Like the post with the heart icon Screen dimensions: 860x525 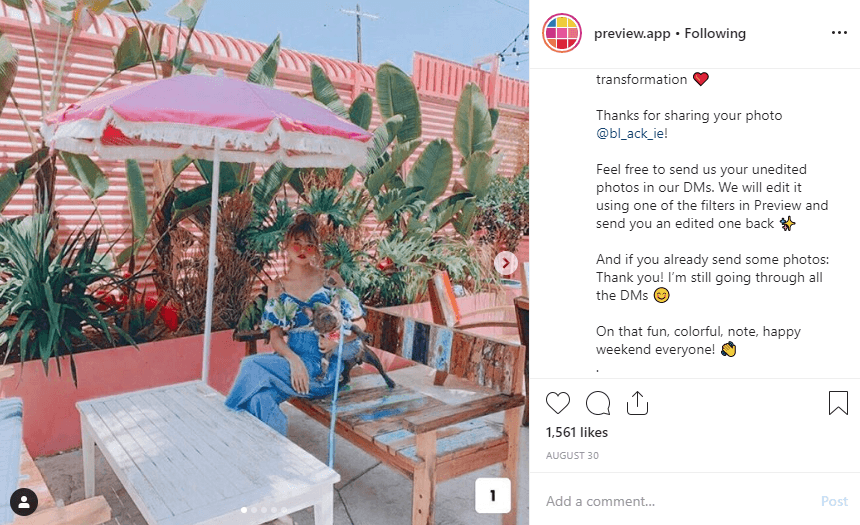558,403
